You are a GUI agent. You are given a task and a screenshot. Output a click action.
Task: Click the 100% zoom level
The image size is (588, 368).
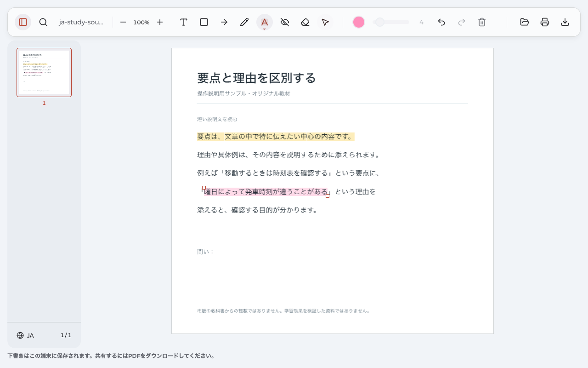(141, 22)
